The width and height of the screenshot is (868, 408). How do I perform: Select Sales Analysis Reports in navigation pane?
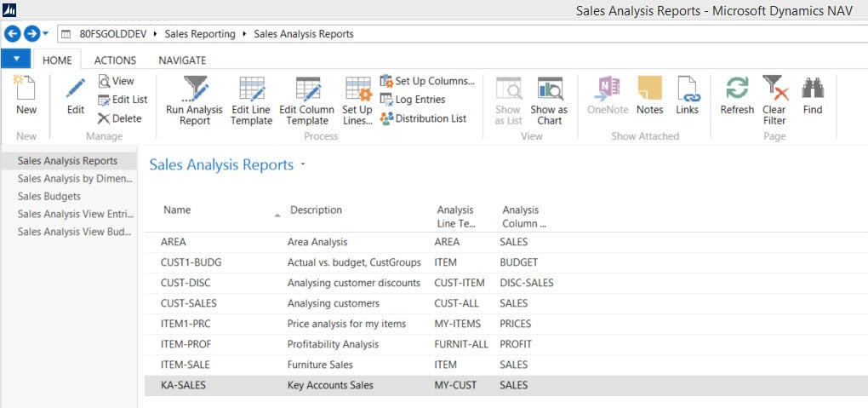click(x=67, y=161)
